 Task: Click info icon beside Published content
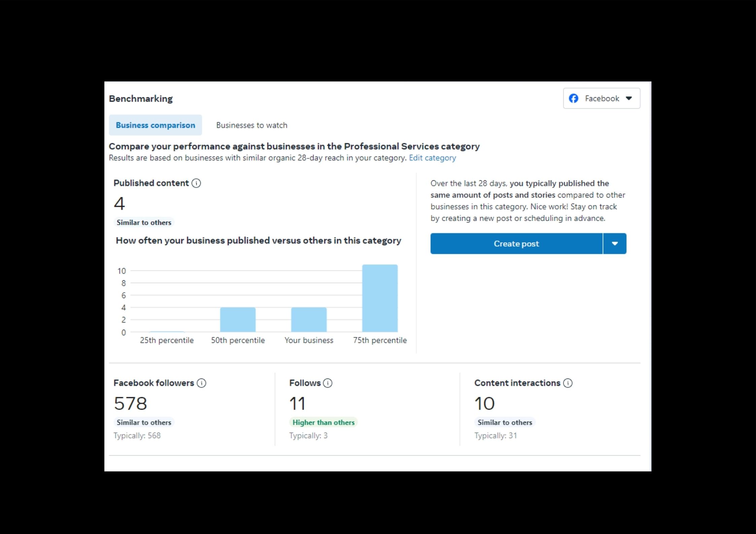click(x=196, y=183)
